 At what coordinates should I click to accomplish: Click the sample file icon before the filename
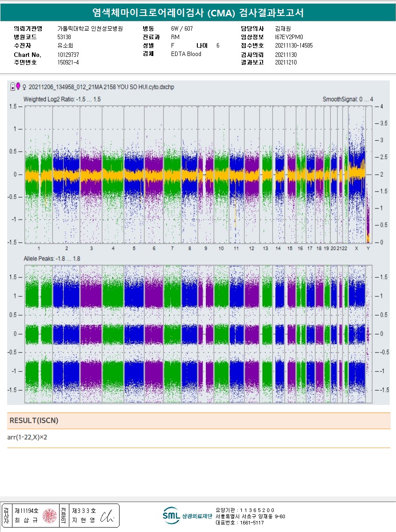click(x=12, y=87)
